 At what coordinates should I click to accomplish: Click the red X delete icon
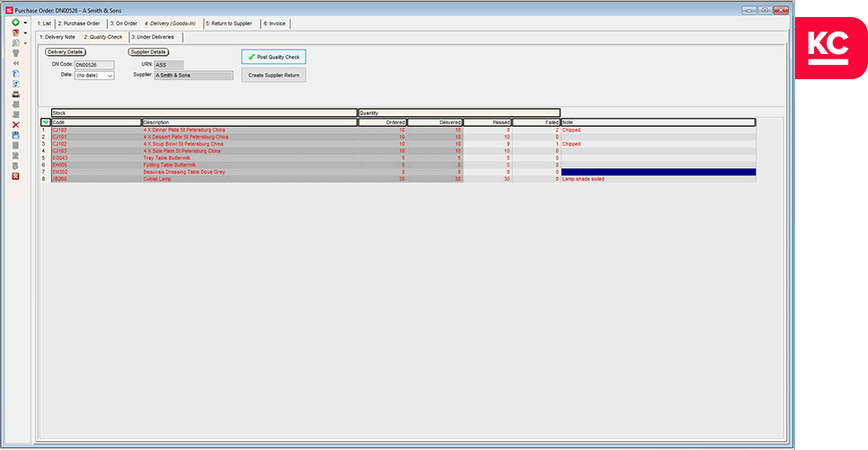(x=15, y=125)
